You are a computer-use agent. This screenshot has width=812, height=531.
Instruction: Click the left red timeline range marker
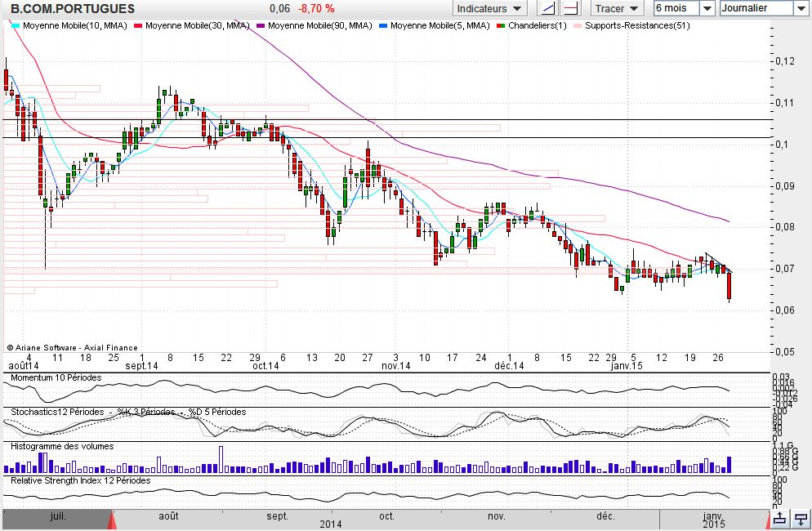coord(114,519)
